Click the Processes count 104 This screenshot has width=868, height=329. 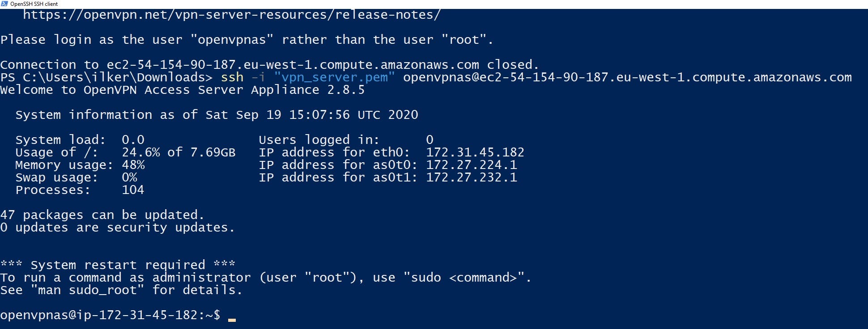133,190
